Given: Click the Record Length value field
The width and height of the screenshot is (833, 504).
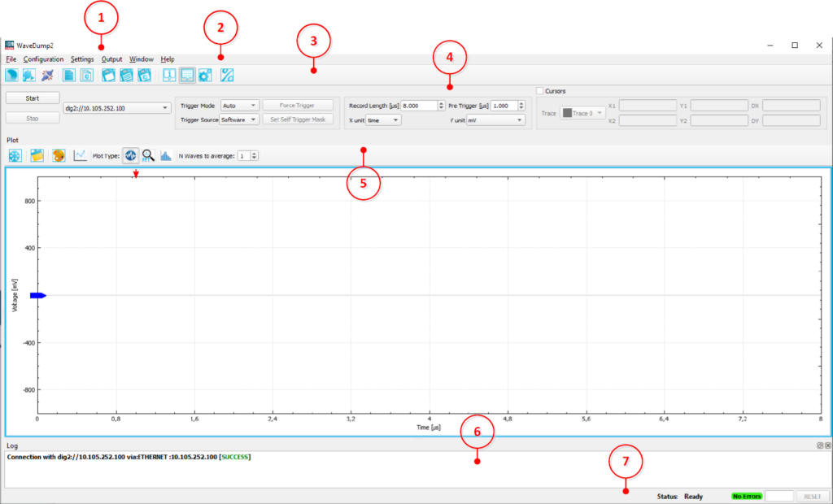Looking at the screenshot, I should coord(420,106).
